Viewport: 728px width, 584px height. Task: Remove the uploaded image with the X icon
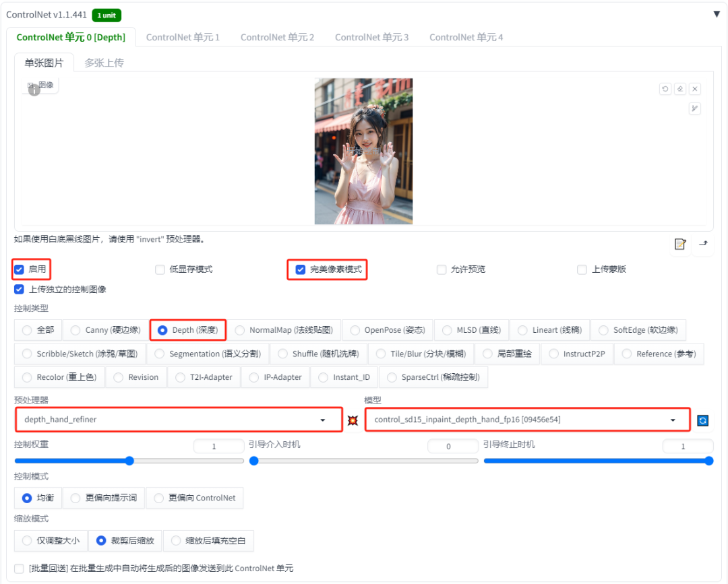click(695, 89)
